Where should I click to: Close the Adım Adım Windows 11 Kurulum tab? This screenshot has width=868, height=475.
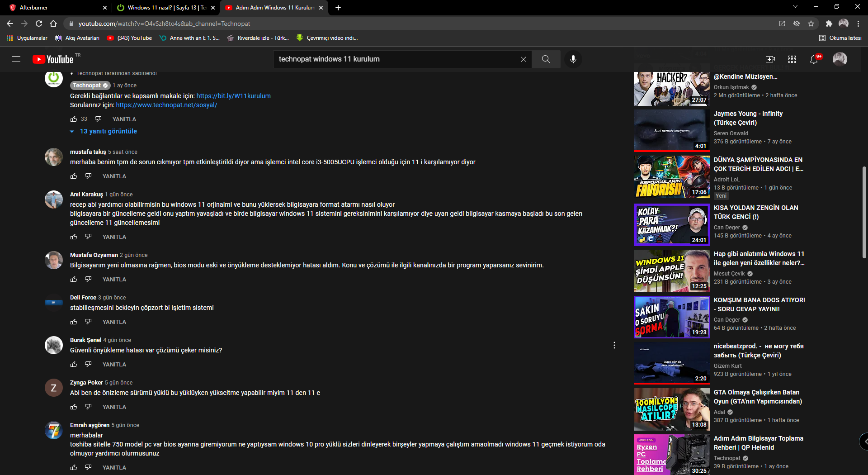coord(321,8)
